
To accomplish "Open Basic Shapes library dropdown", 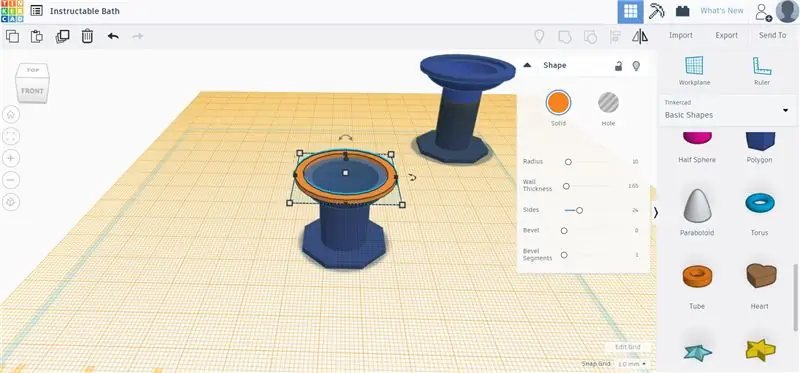I will click(x=728, y=110).
